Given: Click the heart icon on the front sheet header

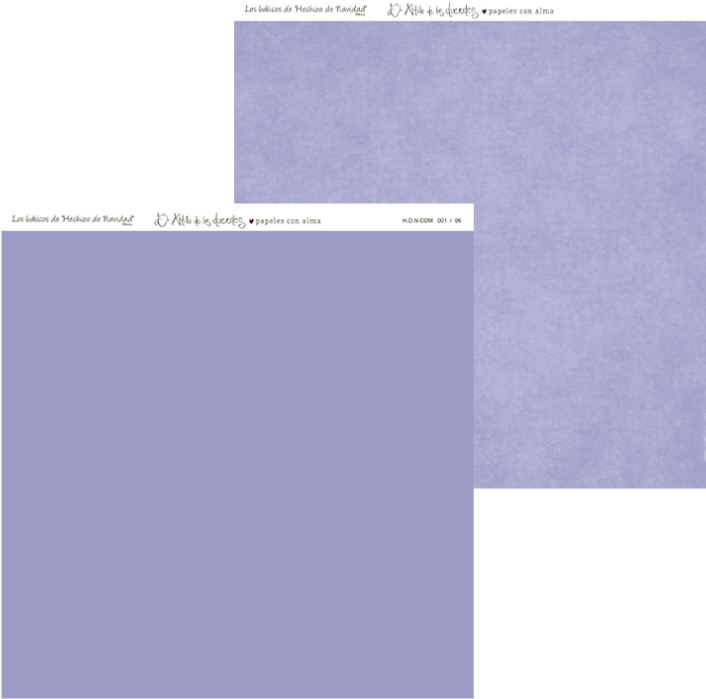Looking at the screenshot, I should (251, 221).
